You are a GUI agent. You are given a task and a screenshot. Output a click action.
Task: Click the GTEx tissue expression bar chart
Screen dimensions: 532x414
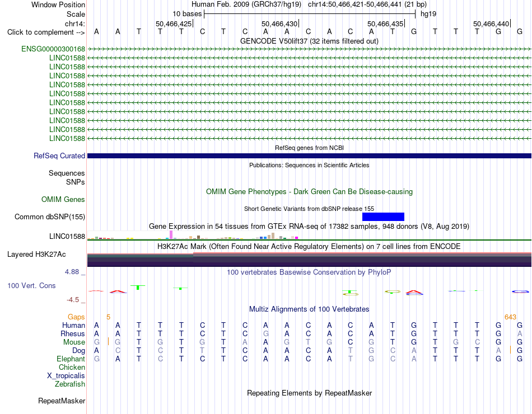[193, 235]
